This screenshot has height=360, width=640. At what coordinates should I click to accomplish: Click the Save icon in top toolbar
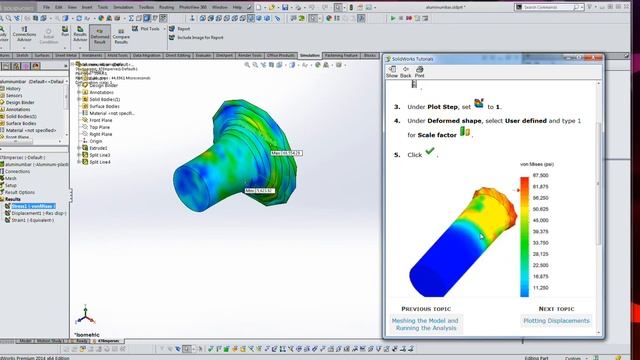(x=285, y=7)
